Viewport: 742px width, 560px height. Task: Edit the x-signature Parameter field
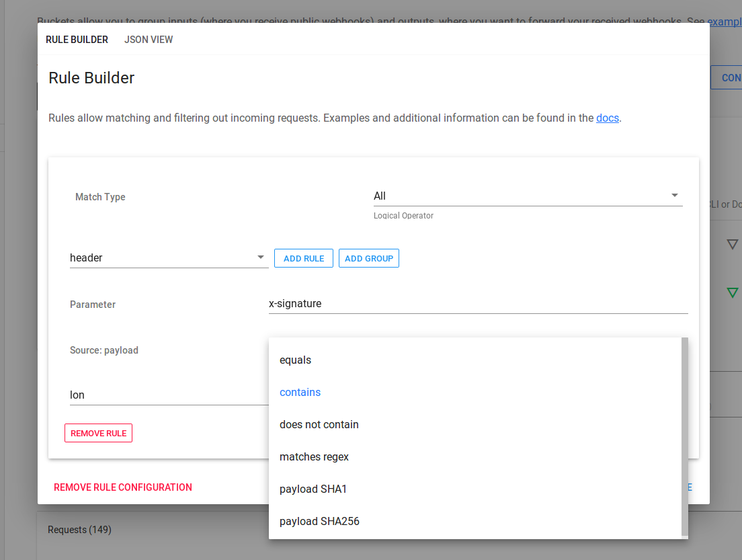(x=470, y=303)
